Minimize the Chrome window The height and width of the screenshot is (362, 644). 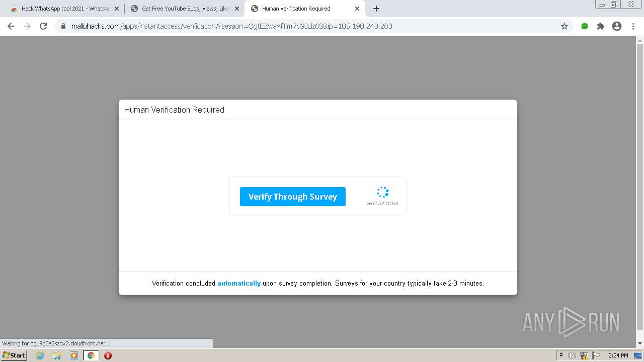tap(601, 5)
